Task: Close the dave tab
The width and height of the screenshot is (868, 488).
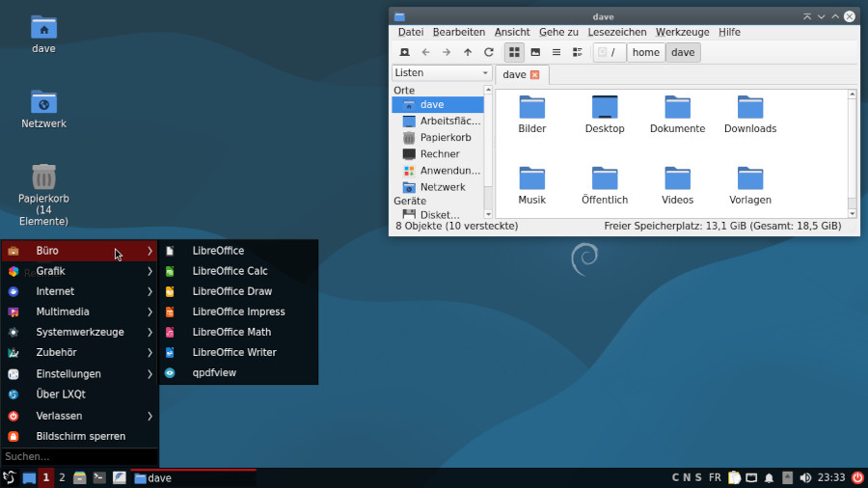Action: tap(534, 74)
